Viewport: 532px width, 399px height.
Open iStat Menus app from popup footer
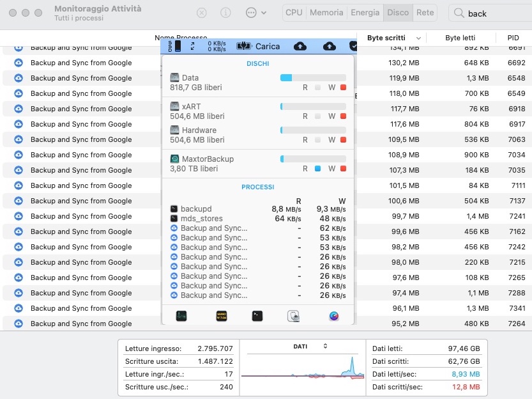[334, 316]
